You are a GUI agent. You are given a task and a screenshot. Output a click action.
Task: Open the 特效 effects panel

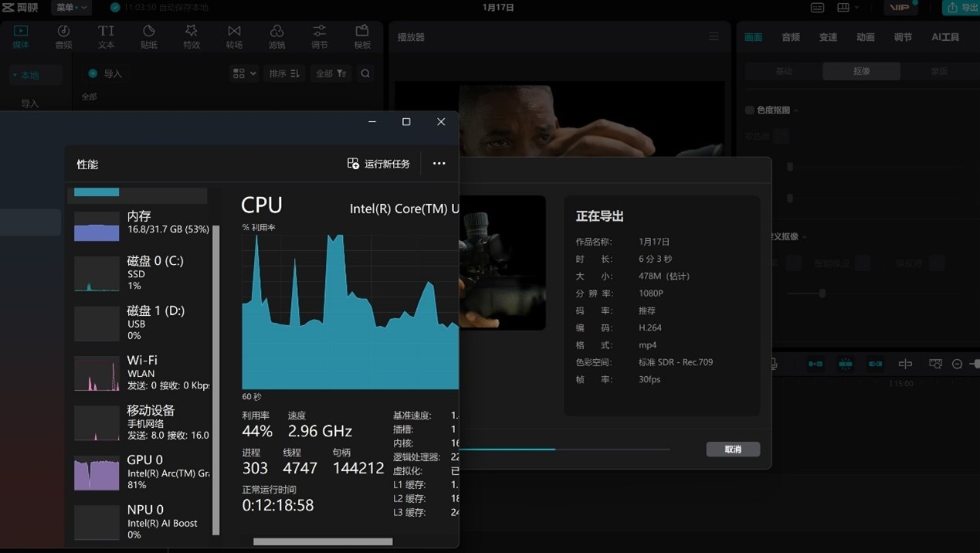[x=192, y=36]
